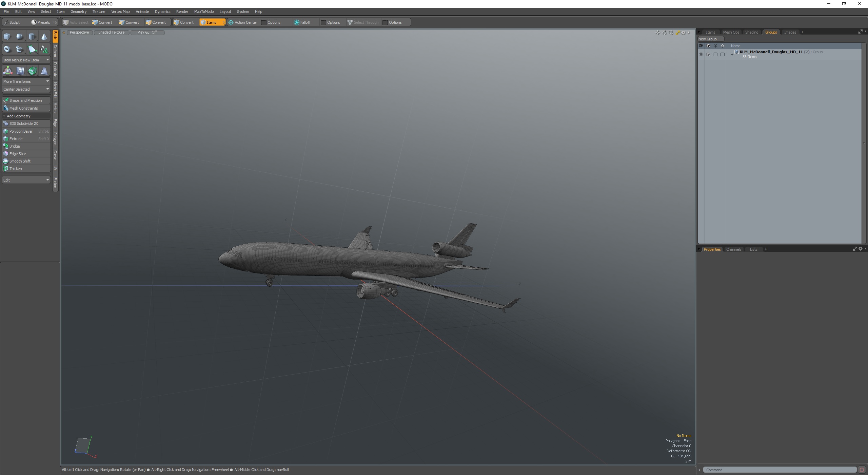This screenshot has width=868, height=475.
Task: Select the Pen polygon tool
Action: (32, 49)
